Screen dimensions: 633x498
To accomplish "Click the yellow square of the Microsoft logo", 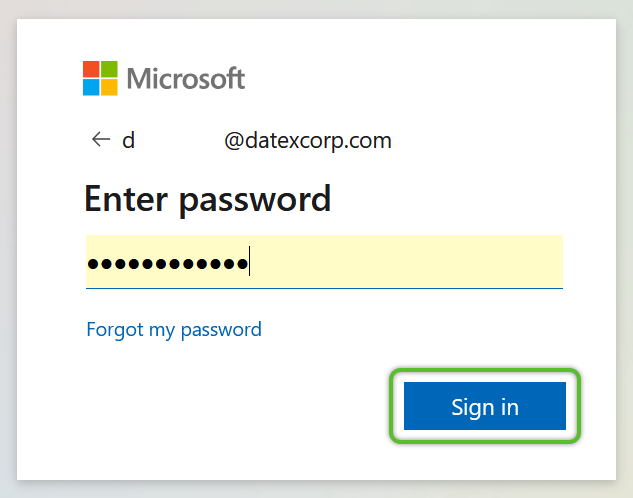I will point(109,87).
